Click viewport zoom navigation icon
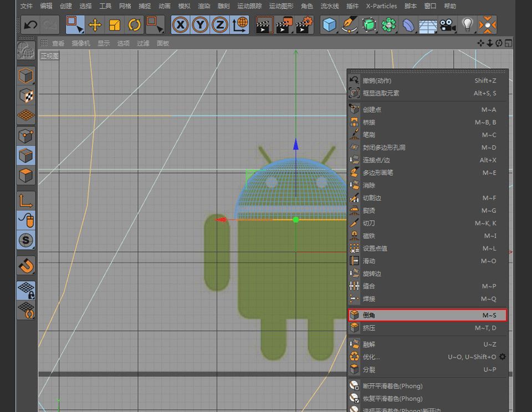 489,43
